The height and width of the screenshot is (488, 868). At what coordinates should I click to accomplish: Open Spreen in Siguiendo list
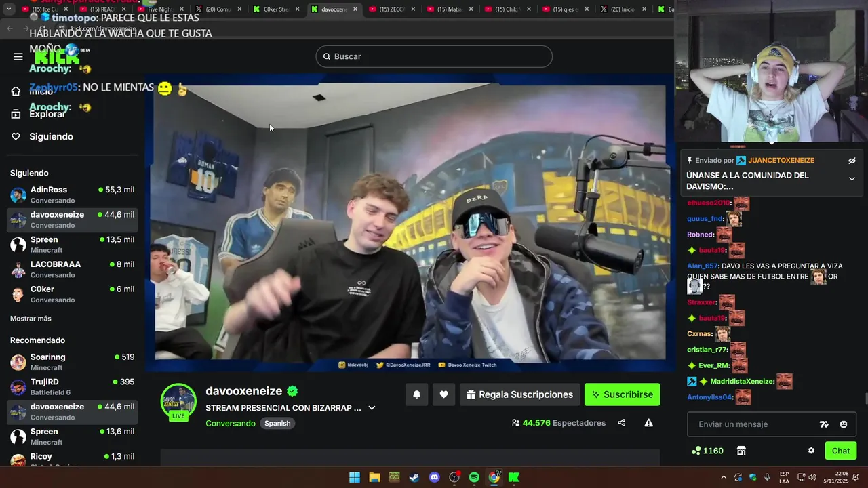(x=72, y=244)
